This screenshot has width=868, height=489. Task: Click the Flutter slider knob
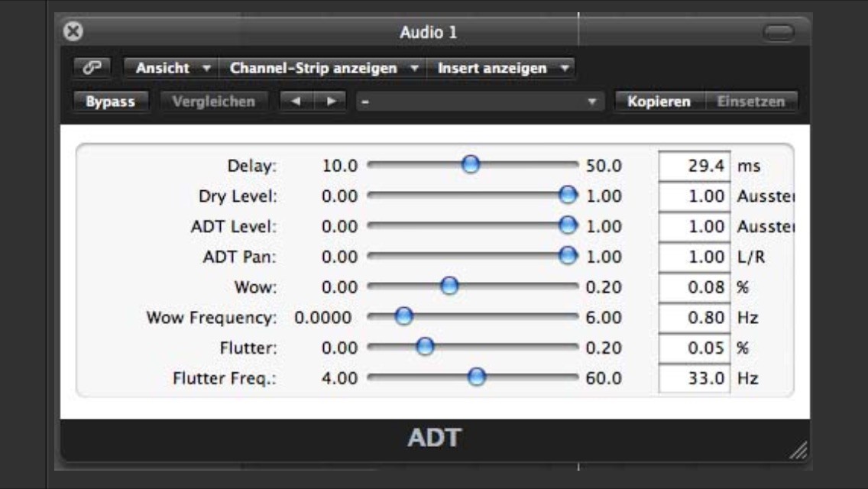click(x=424, y=346)
